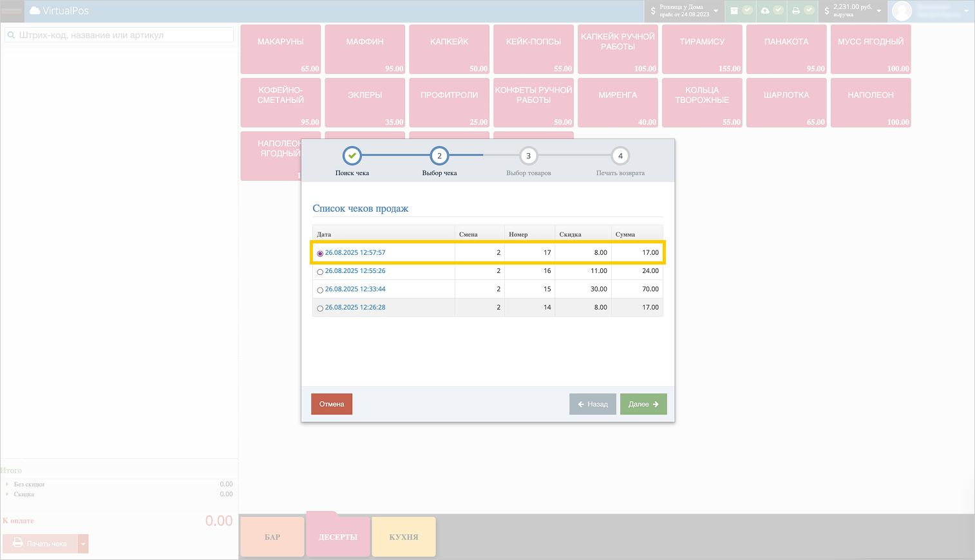Switch to the КУХНЯ category tab
The height and width of the screenshot is (560, 975).
point(404,537)
